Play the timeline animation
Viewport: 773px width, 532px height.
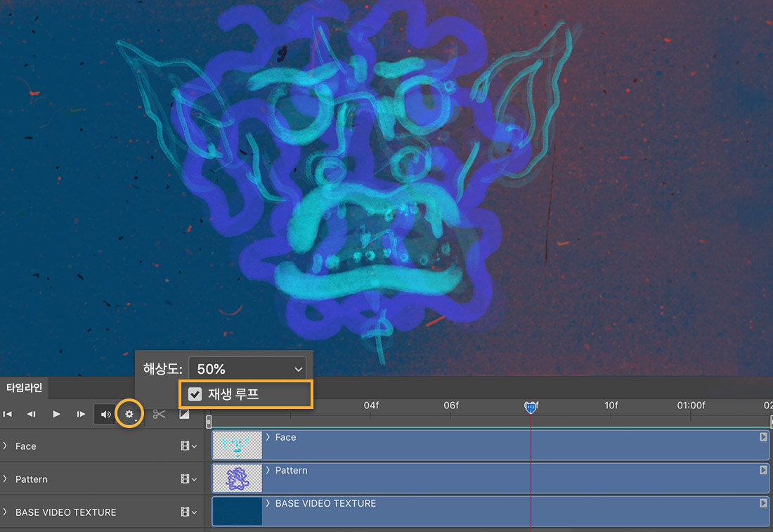pyautogui.click(x=56, y=414)
